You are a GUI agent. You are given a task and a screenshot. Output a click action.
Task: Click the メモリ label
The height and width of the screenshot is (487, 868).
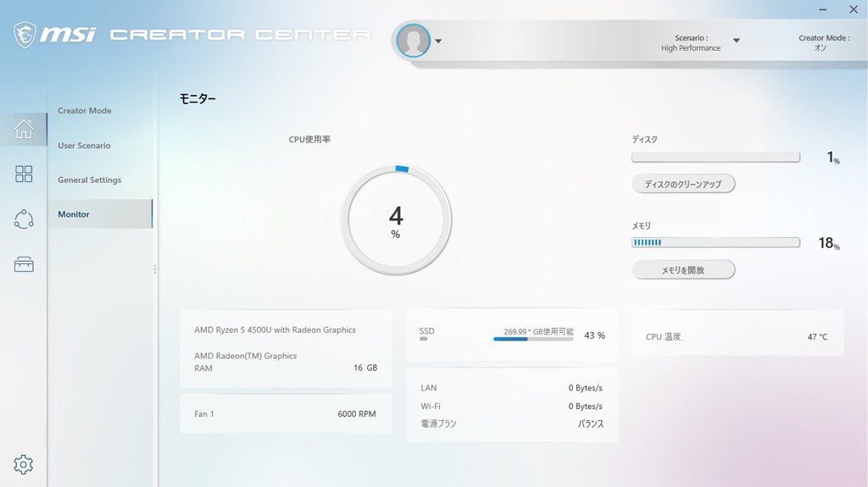click(x=641, y=226)
